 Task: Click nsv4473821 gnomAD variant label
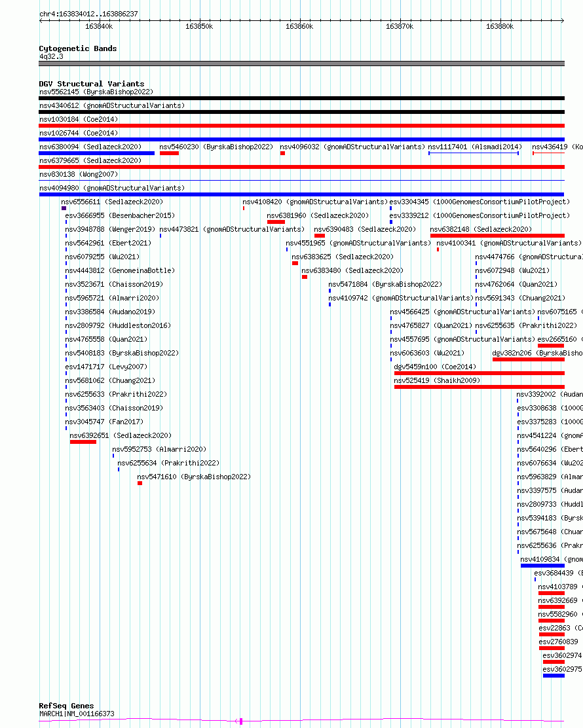[232, 229]
